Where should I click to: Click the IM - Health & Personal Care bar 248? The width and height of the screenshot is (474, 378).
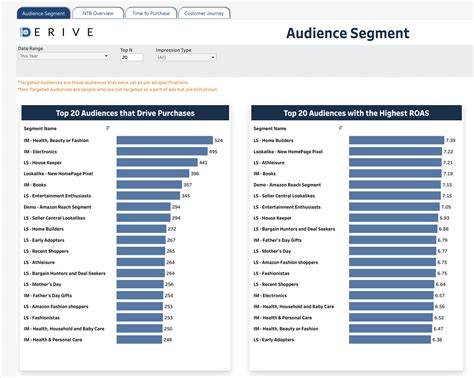(139, 340)
